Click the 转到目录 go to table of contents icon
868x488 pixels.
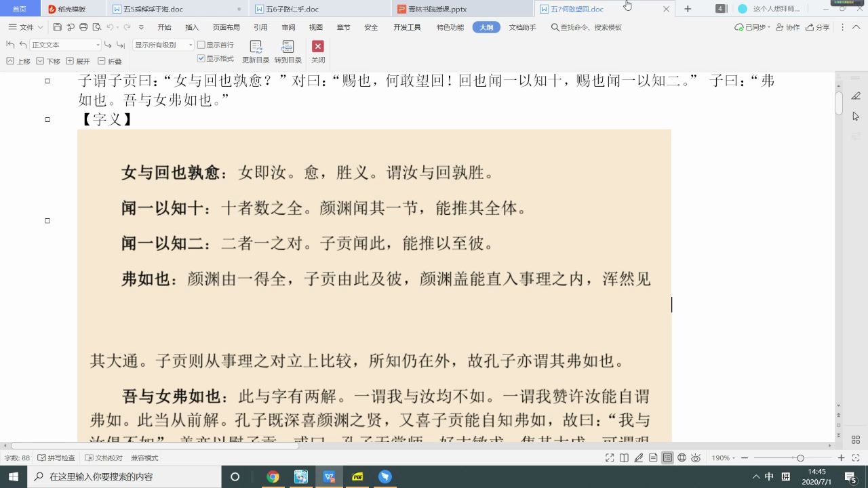tap(288, 52)
